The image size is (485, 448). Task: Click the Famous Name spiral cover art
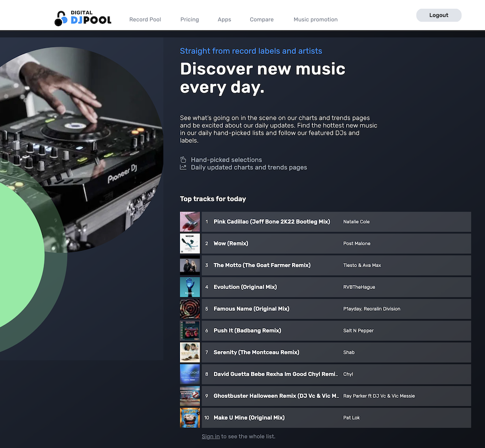pos(190,308)
